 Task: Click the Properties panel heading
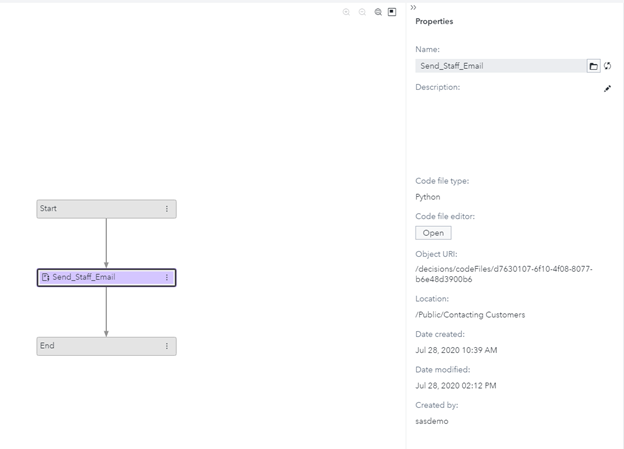pyautogui.click(x=434, y=21)
